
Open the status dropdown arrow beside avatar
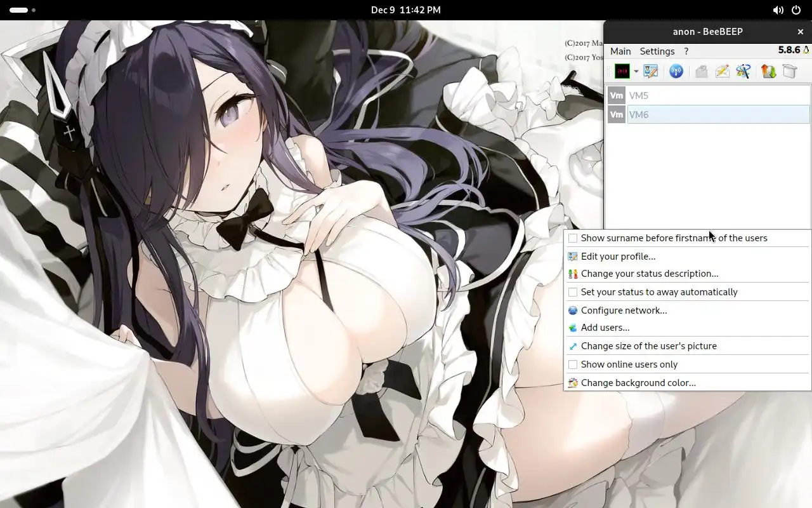click(636, 72)
